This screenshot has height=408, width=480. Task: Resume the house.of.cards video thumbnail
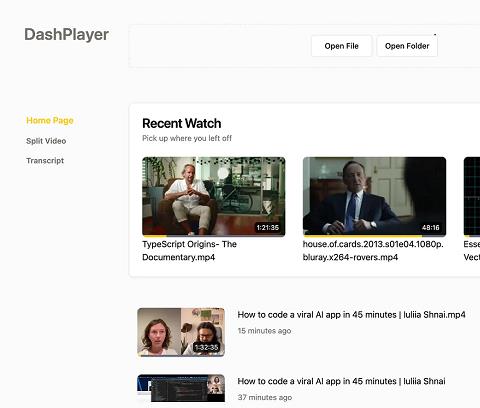coord(374,196)
